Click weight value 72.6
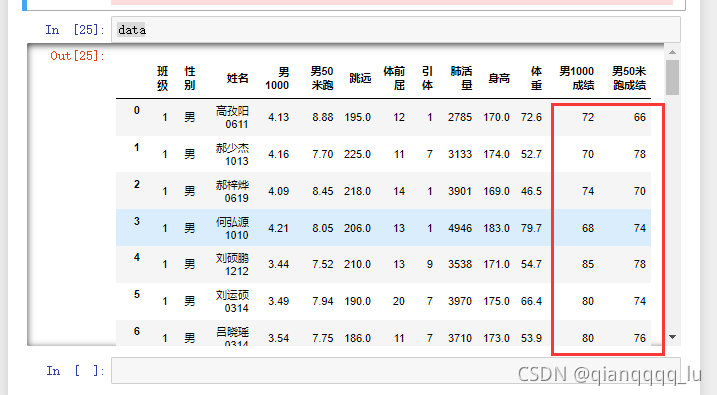Screen dimensions: 717x395 click(531, 117)
